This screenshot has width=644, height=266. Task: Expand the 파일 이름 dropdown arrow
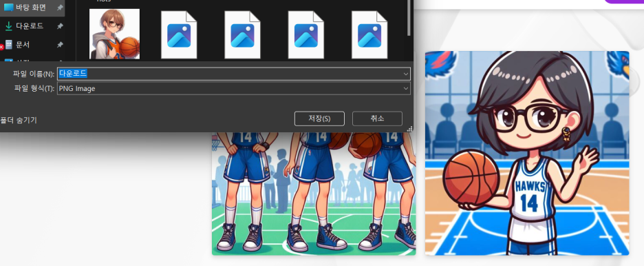point(406,74)
